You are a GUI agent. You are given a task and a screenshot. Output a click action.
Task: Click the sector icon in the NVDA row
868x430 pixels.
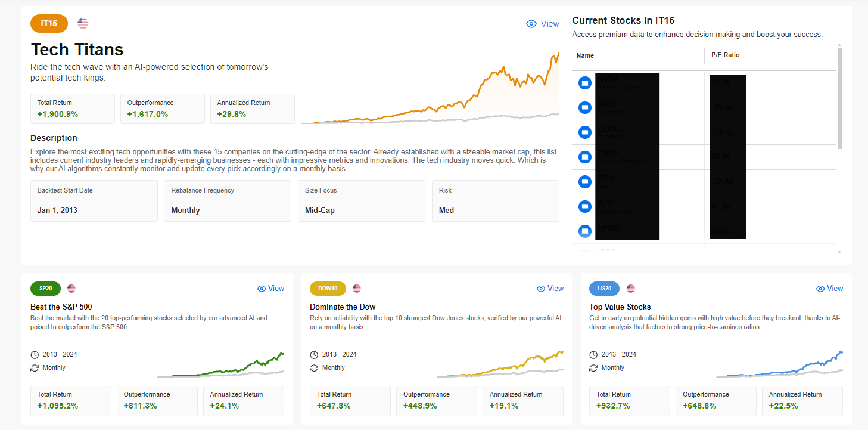point(585,83)
